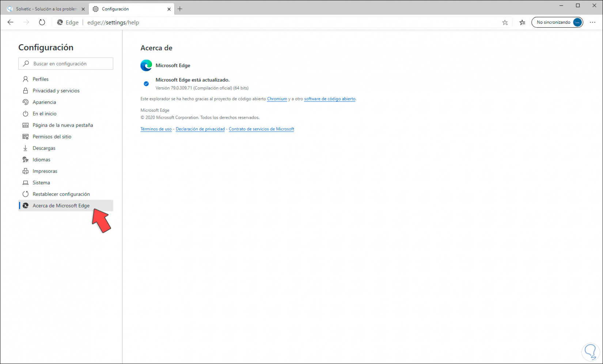Click the language icon beside Idiomas
Viewport: 603px width, 364px height.
pos(26,160)
